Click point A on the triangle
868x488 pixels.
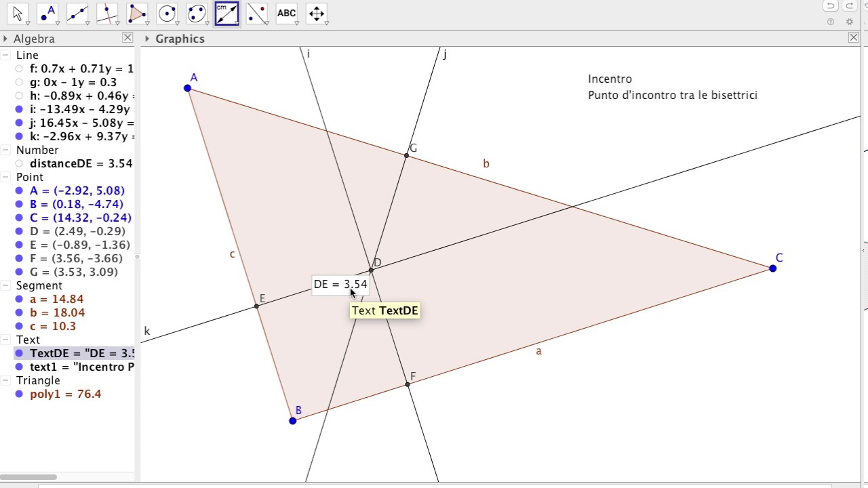(x=188, y=88)
